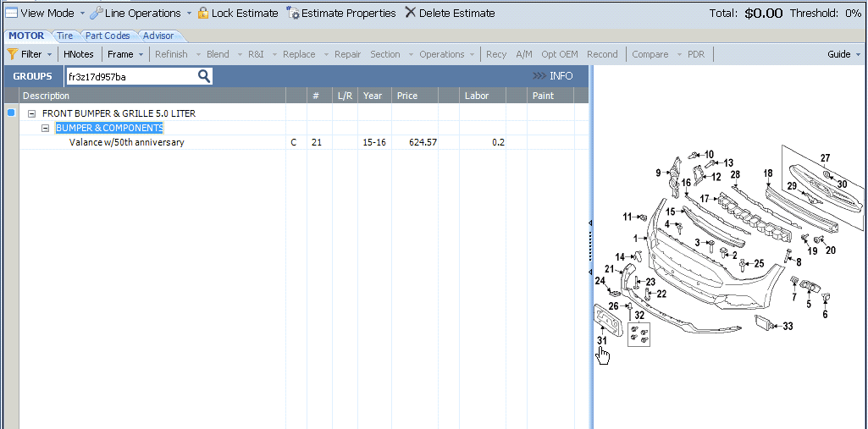The width and height of the screenshot is (868, 429).
Task: Click part number 1 in the diagram
Action: tap(637, 239)
